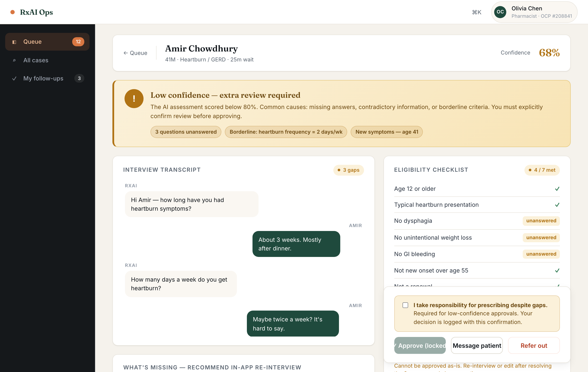The image size is (588, 372).
Task: Click the Message patient button
Action: [x=477, y=345]
